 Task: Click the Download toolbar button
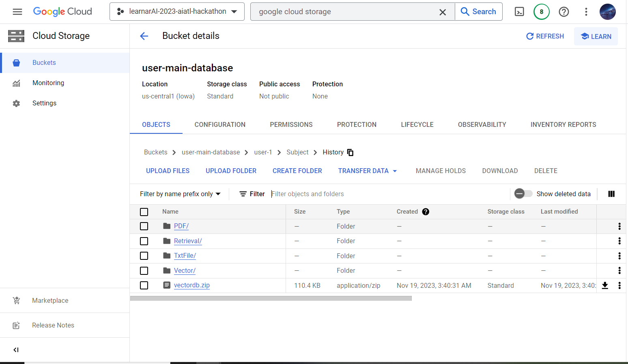[500, 171]
